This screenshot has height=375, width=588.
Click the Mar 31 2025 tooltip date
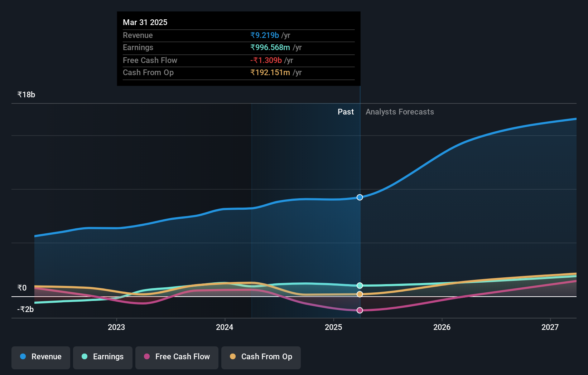click(x=145, y=22)
